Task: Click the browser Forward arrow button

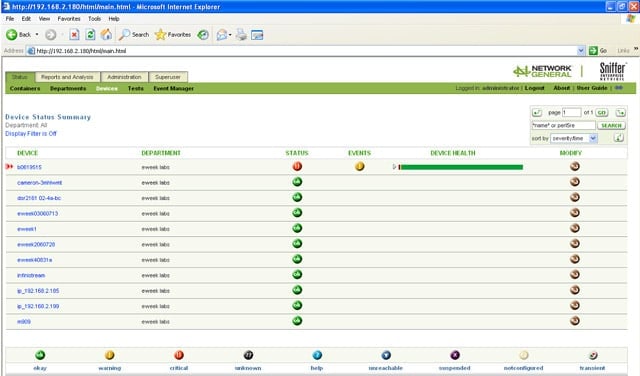Action: (x=51, y=35)
